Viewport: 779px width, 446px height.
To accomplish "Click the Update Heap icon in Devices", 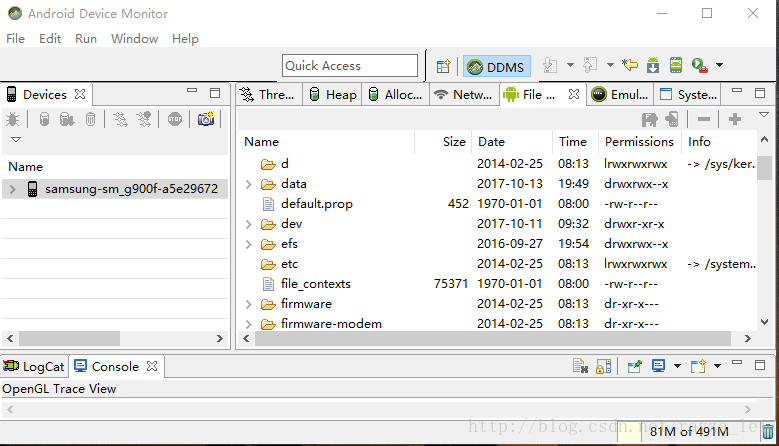I will click(44, 119).
